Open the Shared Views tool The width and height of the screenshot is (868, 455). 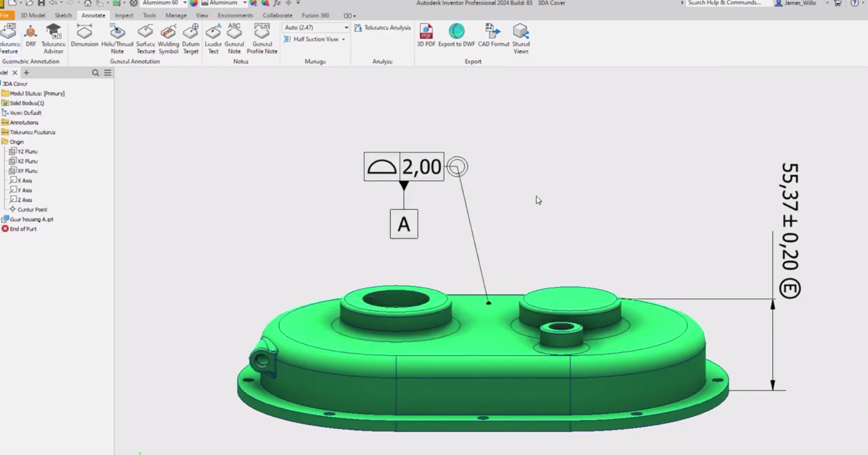521,38
